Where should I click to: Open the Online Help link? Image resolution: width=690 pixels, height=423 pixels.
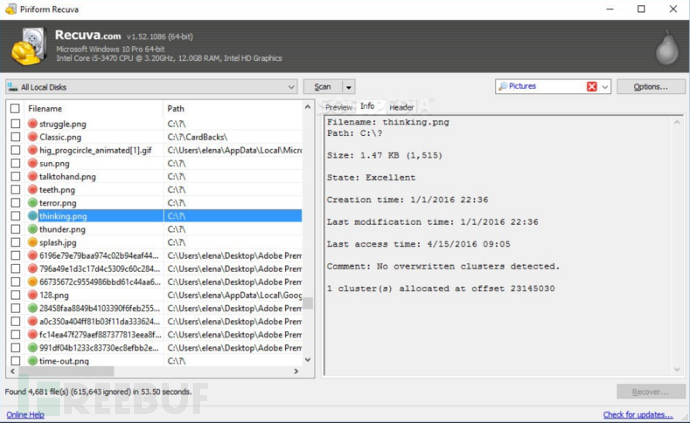click(25, 415)
